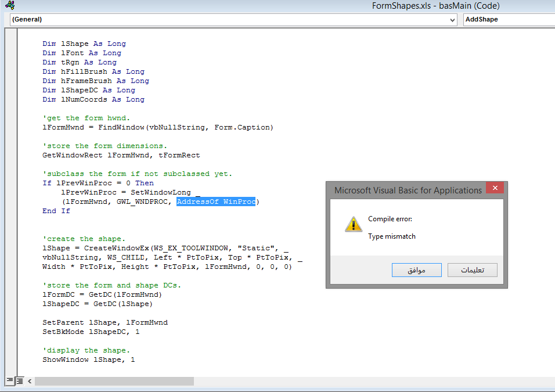Click the ShowWindow lShape line
Viewport: 555px width, 392px height.
88,359
